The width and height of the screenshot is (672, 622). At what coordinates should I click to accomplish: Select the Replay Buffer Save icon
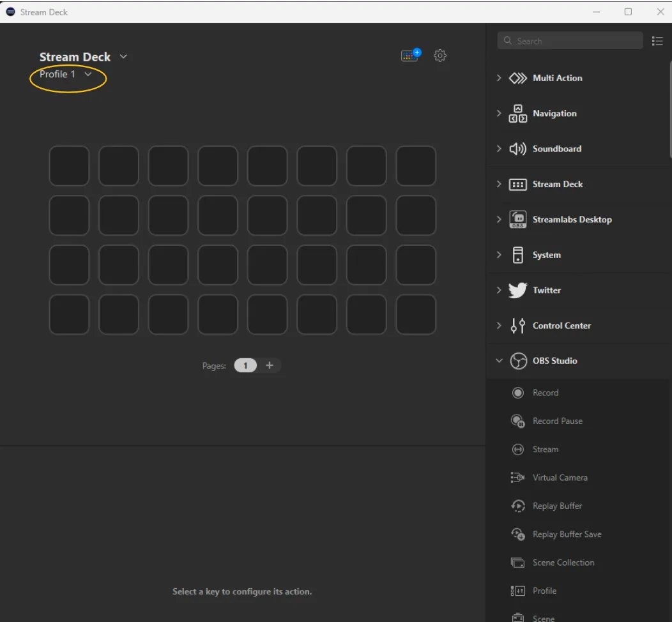pyautogui.click(x=517, y=534)
